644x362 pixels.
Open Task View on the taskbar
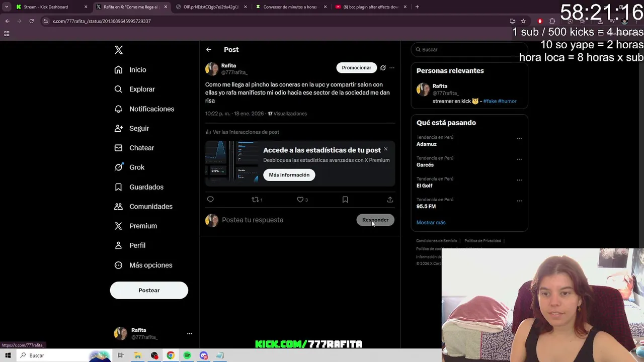pyautogui.click(x=121, y=355)
